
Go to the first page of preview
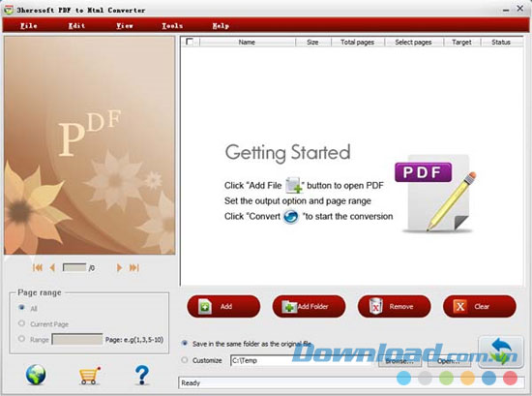point(38,267)
